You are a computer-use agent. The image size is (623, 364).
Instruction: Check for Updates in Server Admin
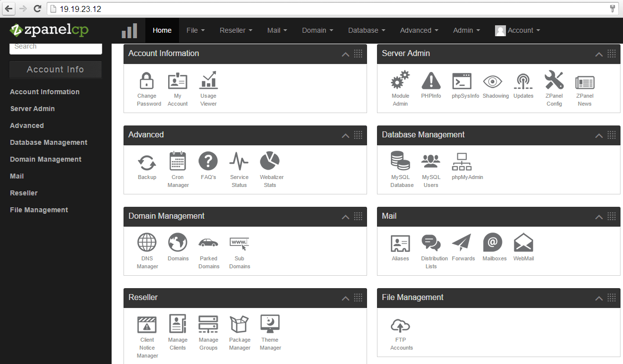(523, 87)
